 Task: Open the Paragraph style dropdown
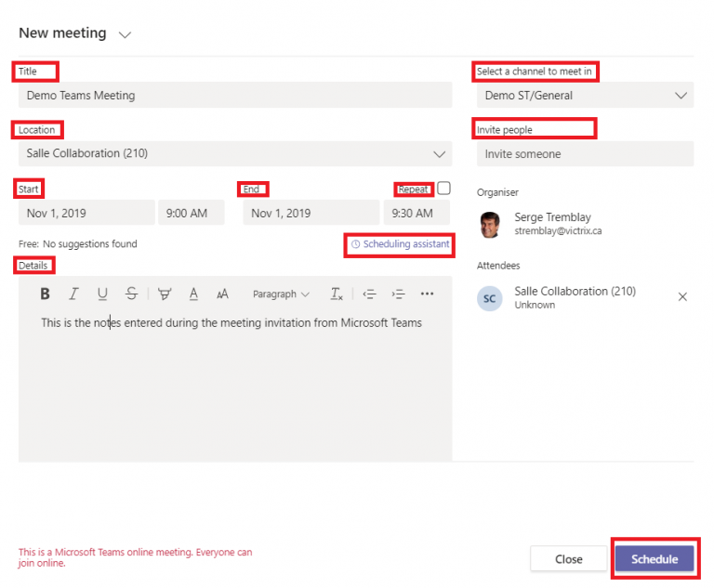click(281, 294)
